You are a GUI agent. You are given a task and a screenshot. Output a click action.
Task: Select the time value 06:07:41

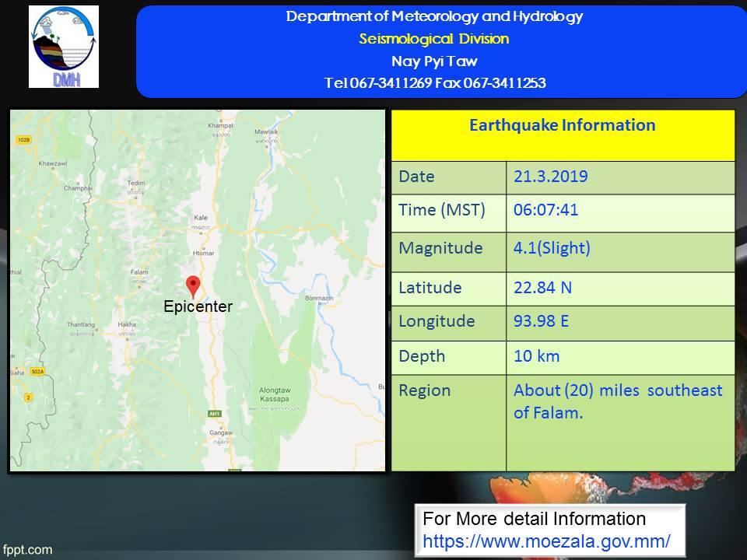point(545,210)
